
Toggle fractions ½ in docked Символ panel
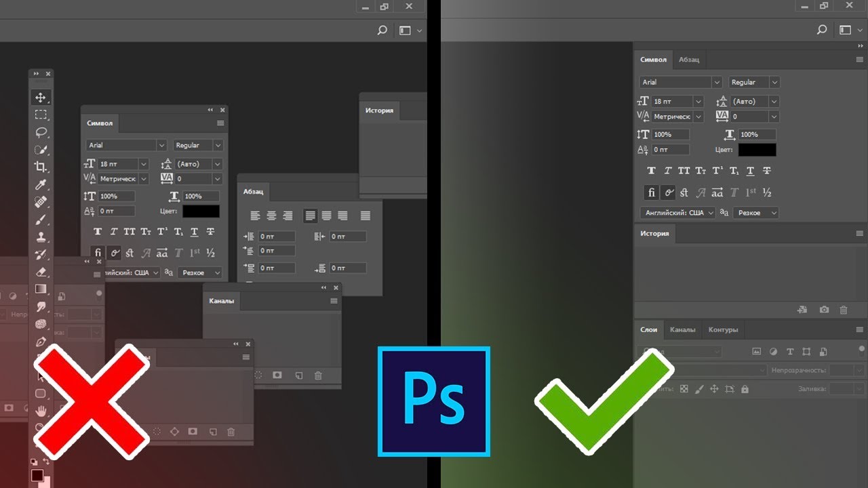[767, 192]
